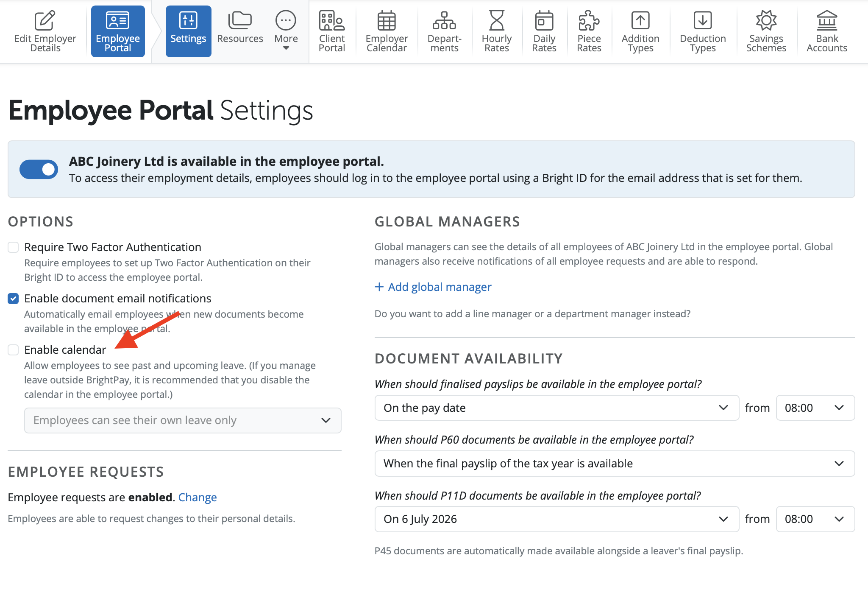The width and height of the screenshot is (868, 598).
Task: Open Piece Rates puzzle icon
Action: tap(589, 21)
